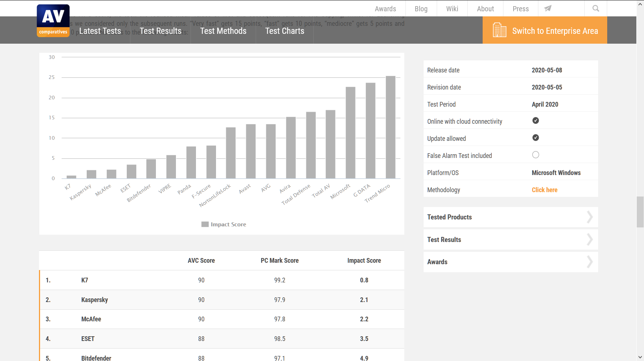Click McAfee's impact score 2.2

pos(364,319)
